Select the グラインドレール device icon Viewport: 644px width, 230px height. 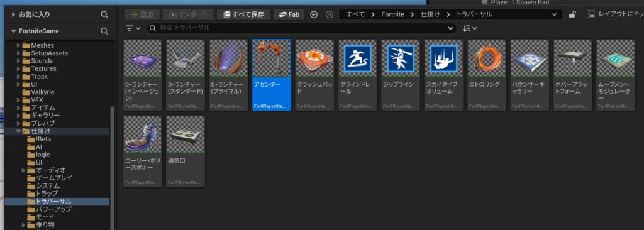point(357,58)
